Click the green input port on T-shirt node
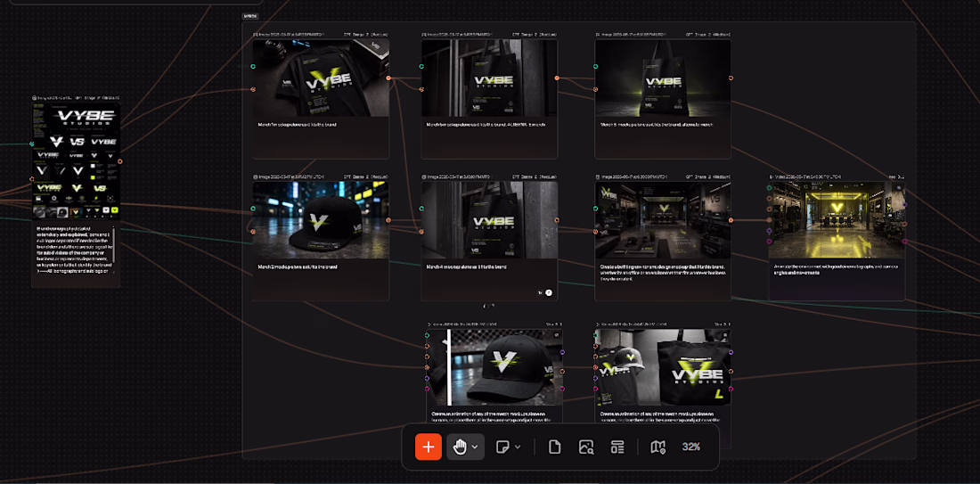Image resolution: width=980 pixels, height=484 pixels. [x=253, y=66]
